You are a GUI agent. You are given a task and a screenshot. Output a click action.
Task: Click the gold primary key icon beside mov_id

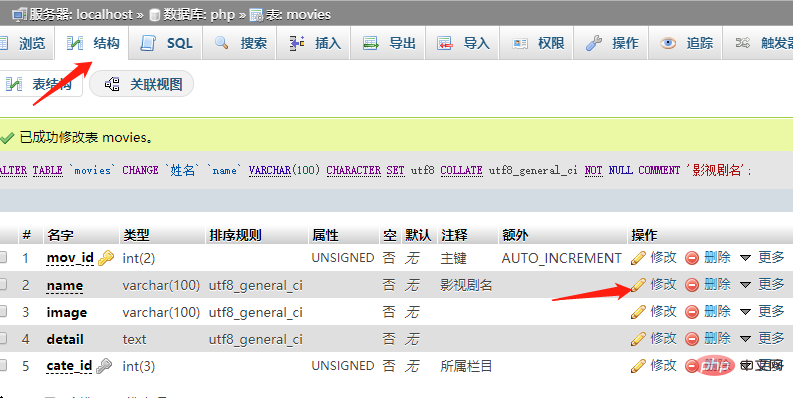click(106, 258)
